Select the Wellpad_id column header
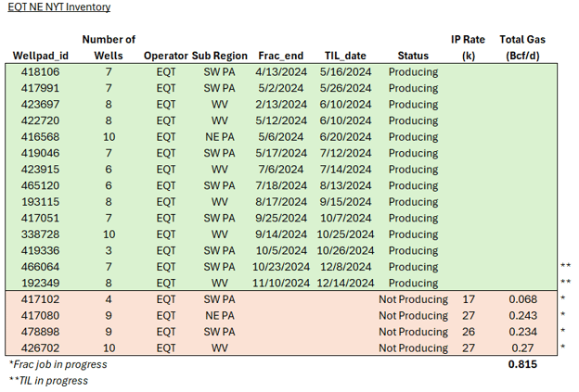Image resolution: width=579 pixels, height=392 pixels. coord(41,56)
